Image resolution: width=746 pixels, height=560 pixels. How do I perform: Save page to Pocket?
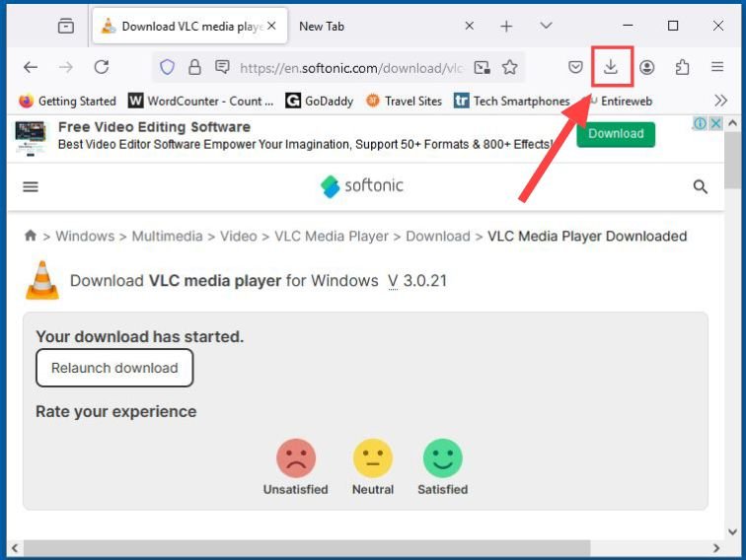tap(575, 67)
